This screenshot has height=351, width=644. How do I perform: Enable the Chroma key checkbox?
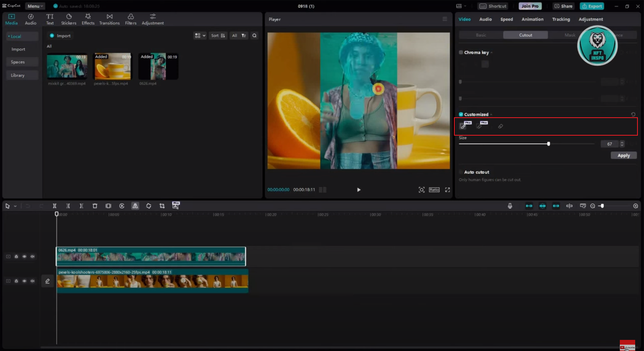(461, 52)
